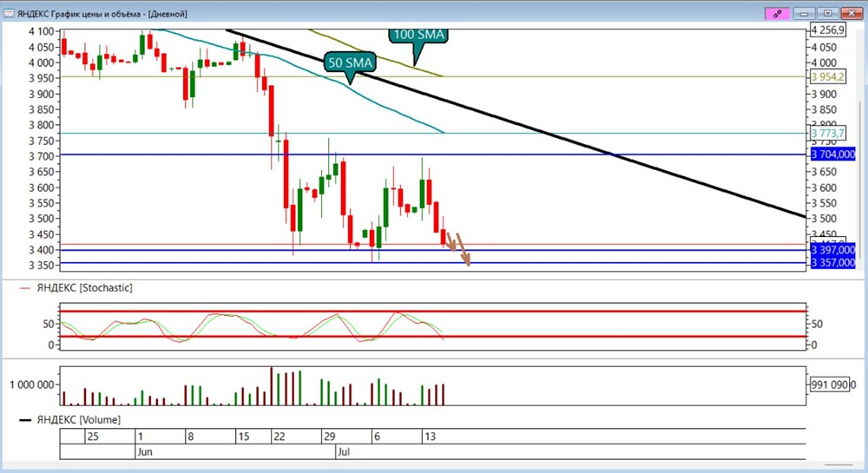
Task: Click the chart window icon beside ЯНДЕКС title
Action: (9, 13)
